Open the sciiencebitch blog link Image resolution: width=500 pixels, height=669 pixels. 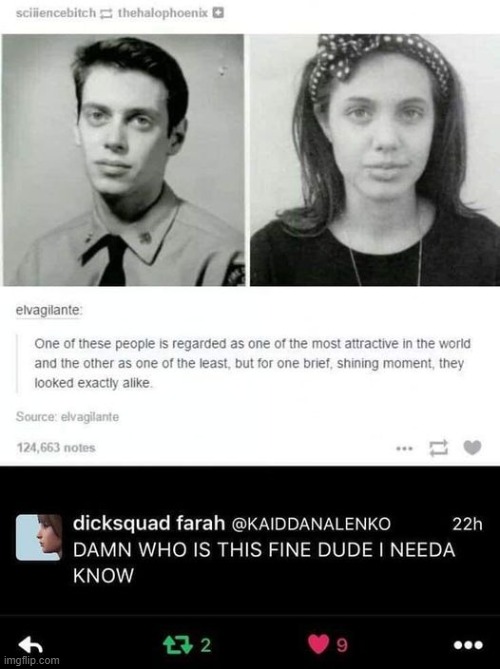pos(56,13)
